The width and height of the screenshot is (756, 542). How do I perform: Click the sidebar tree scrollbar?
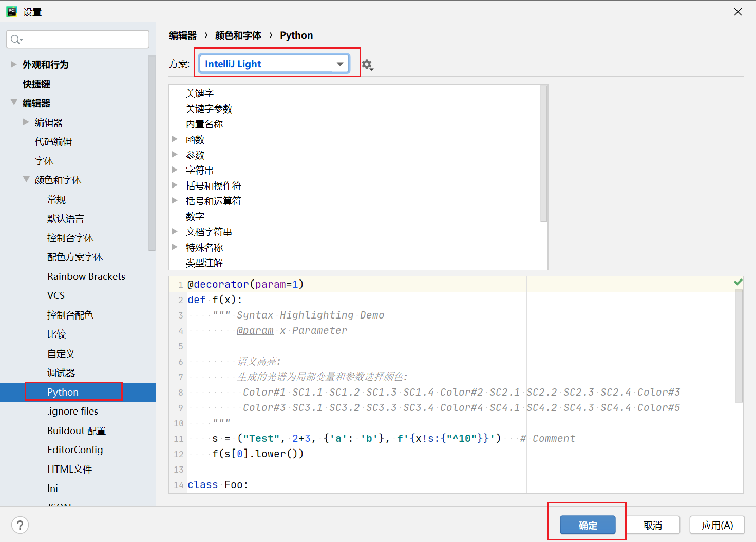coord(152,153)
